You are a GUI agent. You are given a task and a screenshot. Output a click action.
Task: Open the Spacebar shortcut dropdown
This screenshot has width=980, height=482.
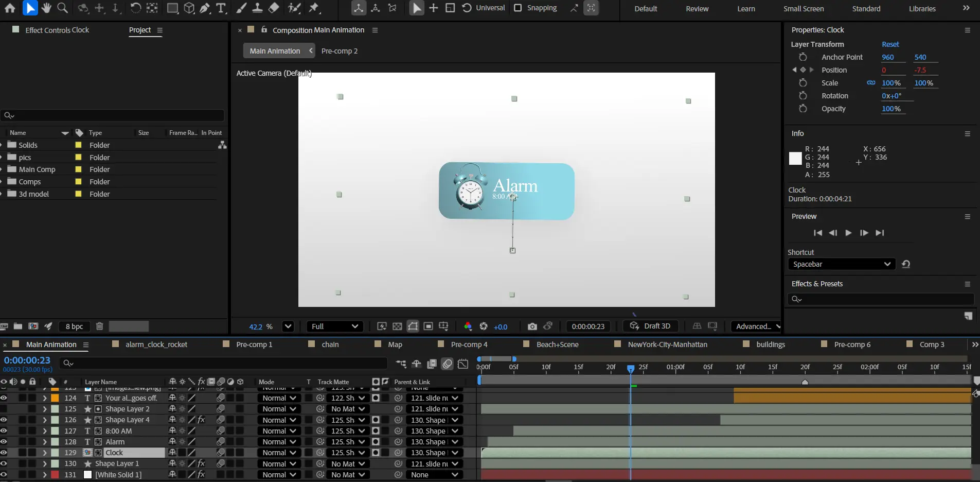[841, 264]
